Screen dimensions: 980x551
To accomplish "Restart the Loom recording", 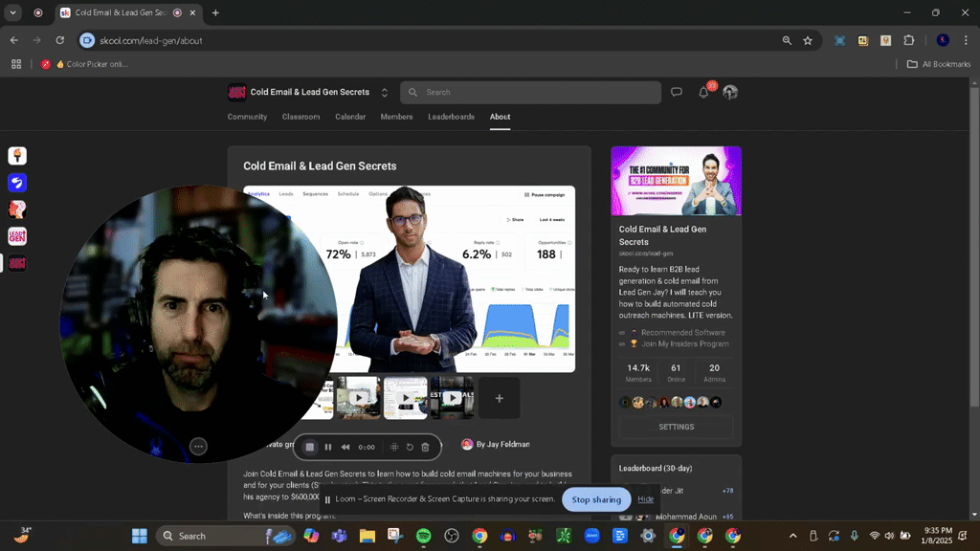I will pos(410,448).
